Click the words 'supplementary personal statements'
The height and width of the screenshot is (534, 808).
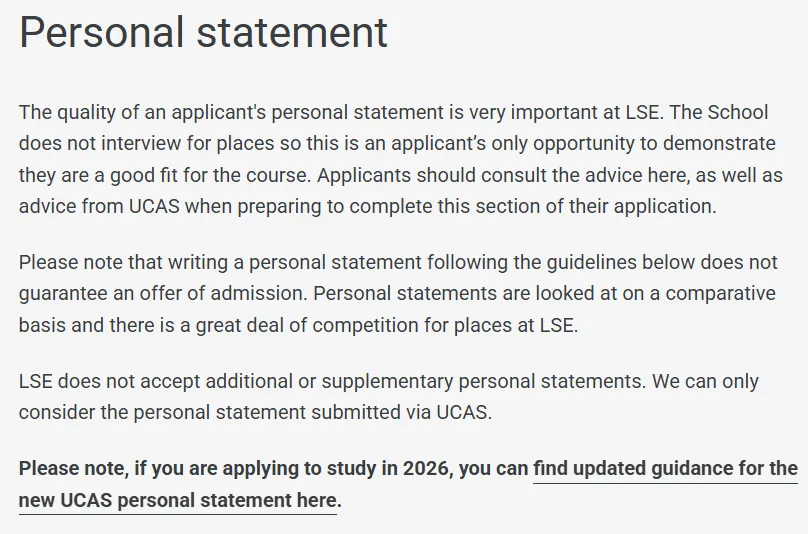click(x=483, y=381)
